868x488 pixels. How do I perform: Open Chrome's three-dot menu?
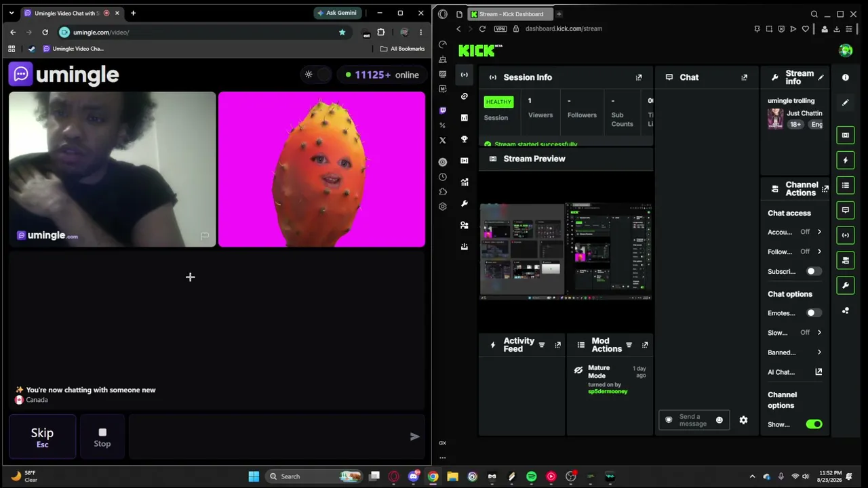click(x=420, y=32)
